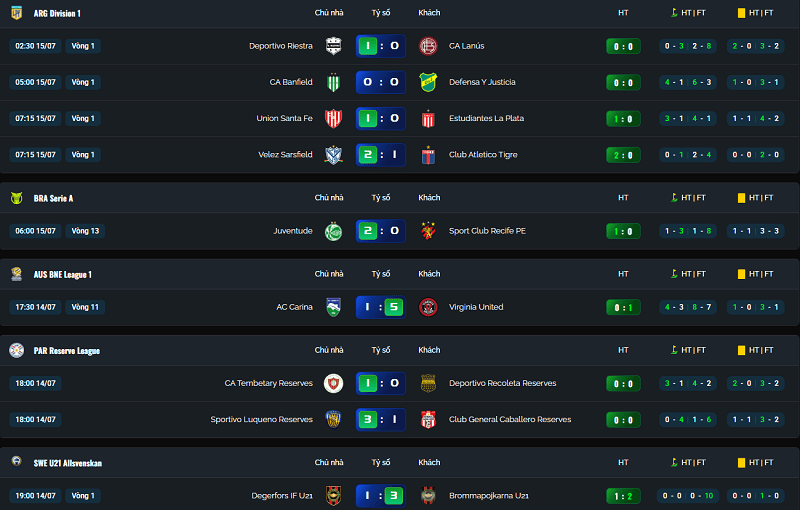Click the PAR Reserve League flag icon
Image resolution: width=800 pixels, height=510 pixels.
(x=16, y=350)
